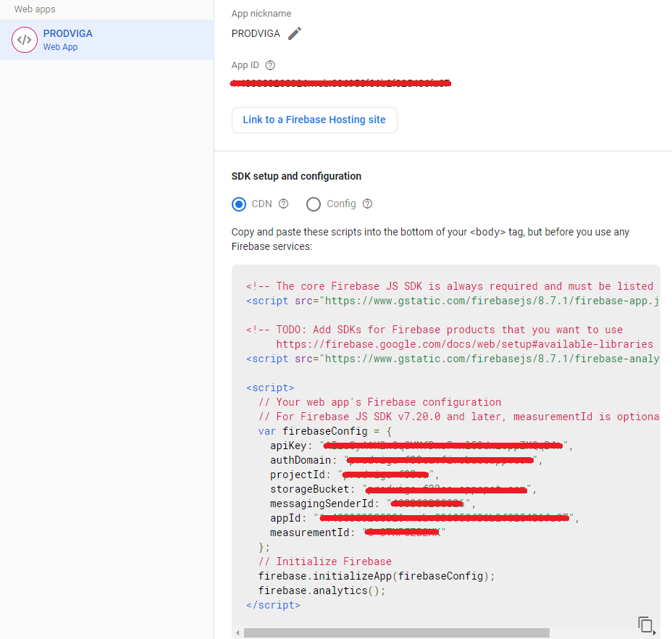Click the setup#available-libraries URL in the comment

465,344
